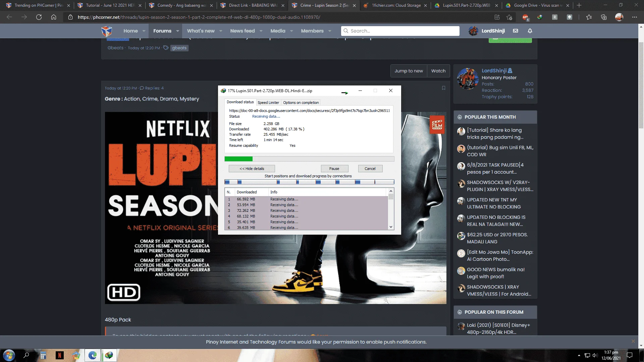
Task: Click the browser home icon
Action: (x=54, y=17)
